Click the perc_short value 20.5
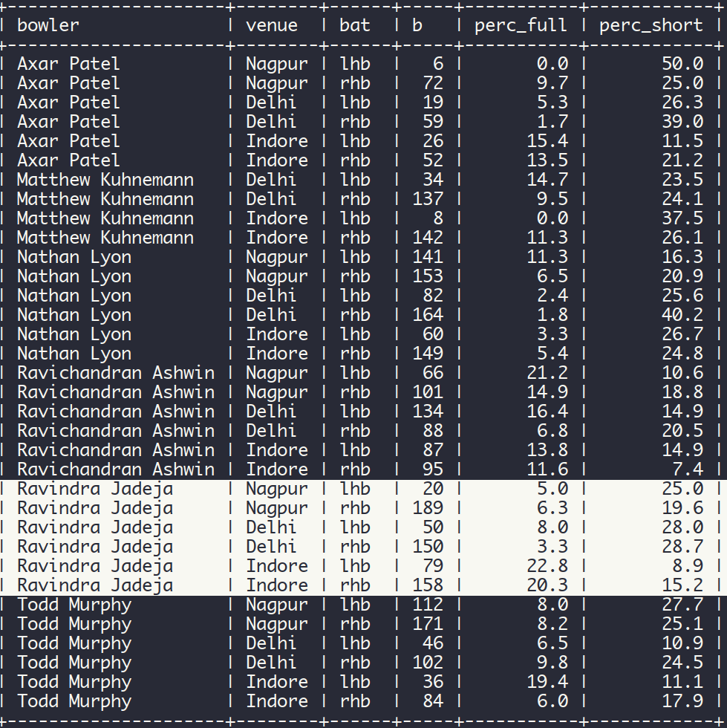The width and height of the screenshot is (727, 728). [682, 431]
